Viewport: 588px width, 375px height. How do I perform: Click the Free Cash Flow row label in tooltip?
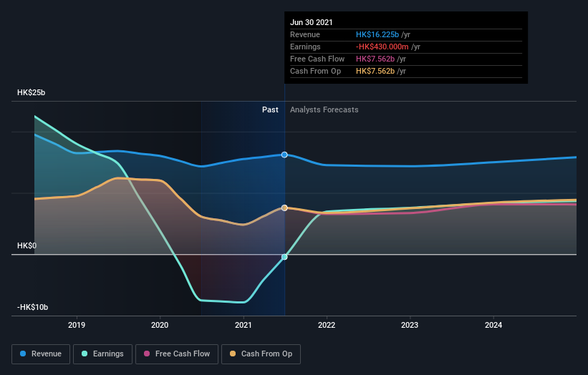[317, 59]
